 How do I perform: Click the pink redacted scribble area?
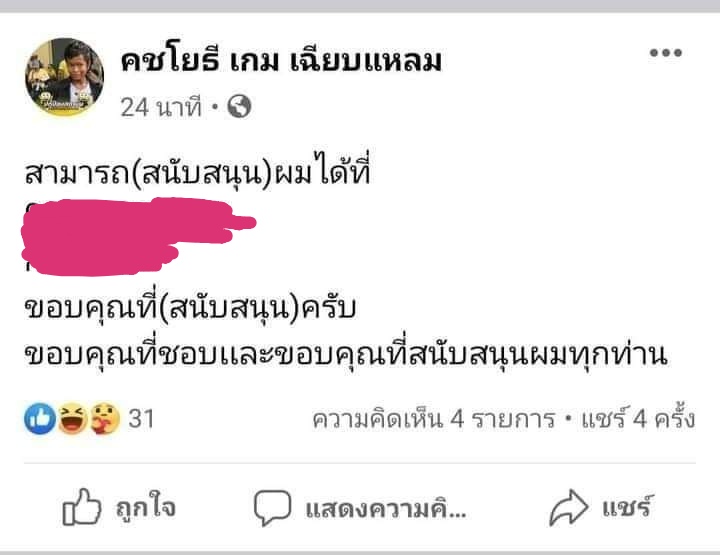pyautogui.click(x=138, y=236)
